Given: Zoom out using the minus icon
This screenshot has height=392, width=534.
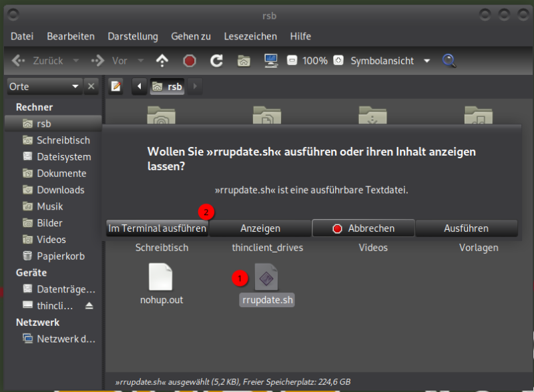Looking at the screenshot, I should [x=292, y=61].
